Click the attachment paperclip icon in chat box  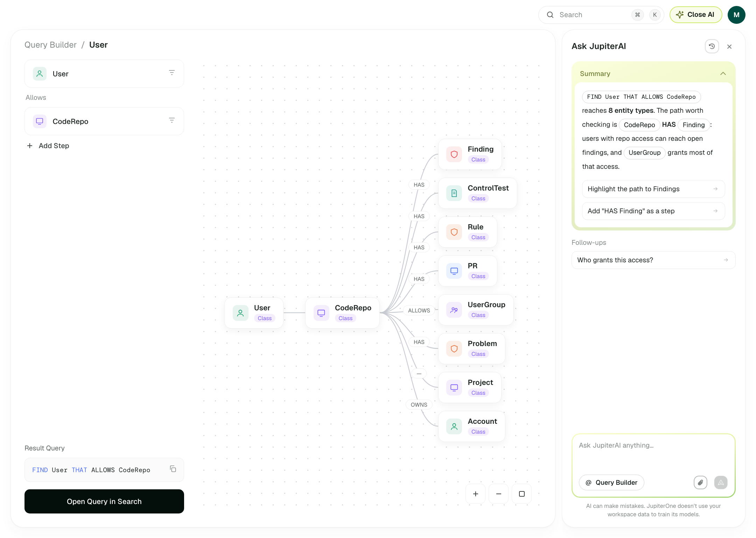[x=700, y=483]
